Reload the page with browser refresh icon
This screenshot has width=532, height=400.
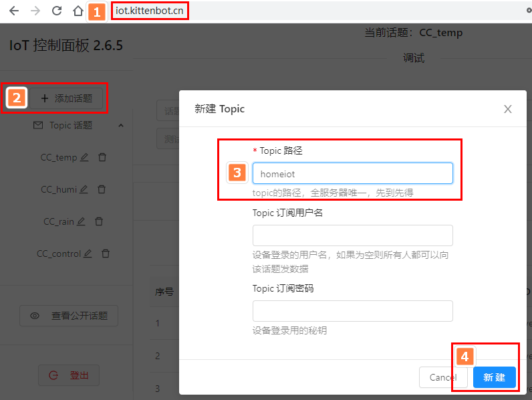coord(57,11)
